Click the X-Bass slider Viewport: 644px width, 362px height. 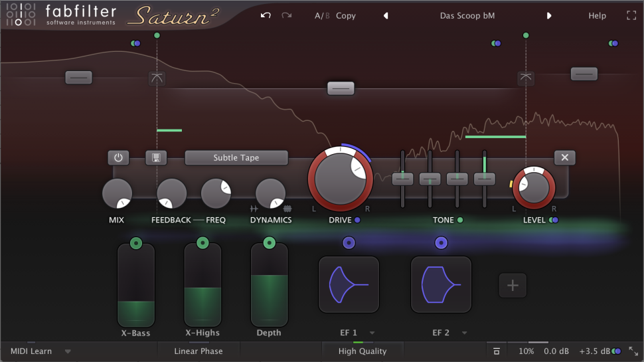(136, 286)
